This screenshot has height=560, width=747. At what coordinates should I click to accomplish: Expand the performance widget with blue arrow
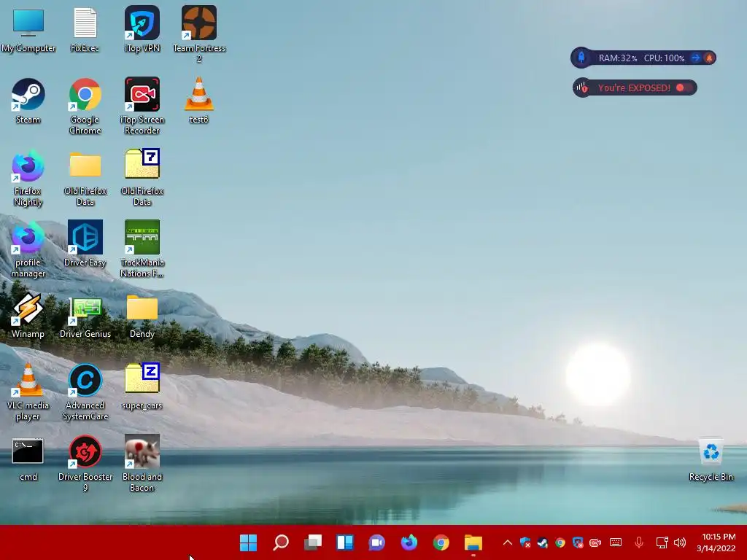[695, 58]
